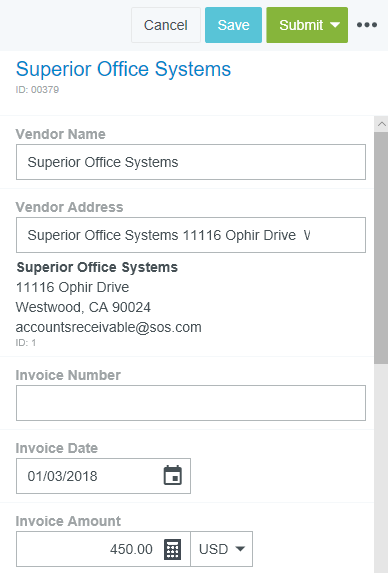Screen dimensions: 388x573
Task: Click the accountsreceivable@sos.com email text
Action: [109, 327]
